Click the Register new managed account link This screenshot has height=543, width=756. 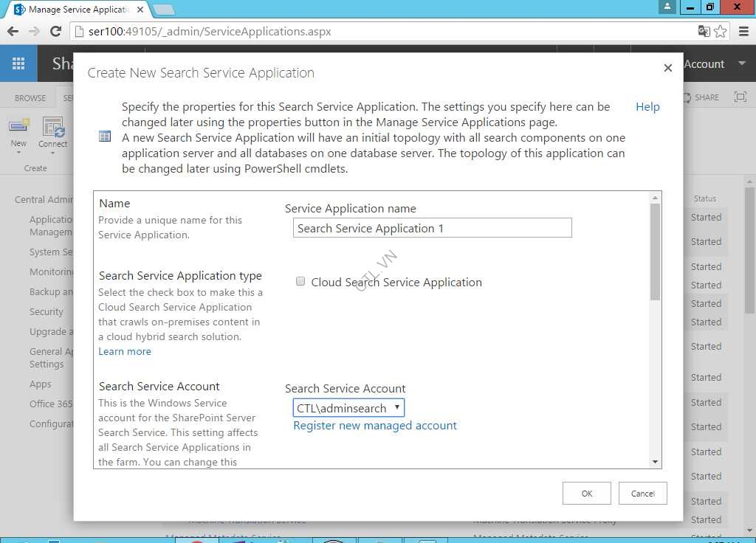coord(375,425)
